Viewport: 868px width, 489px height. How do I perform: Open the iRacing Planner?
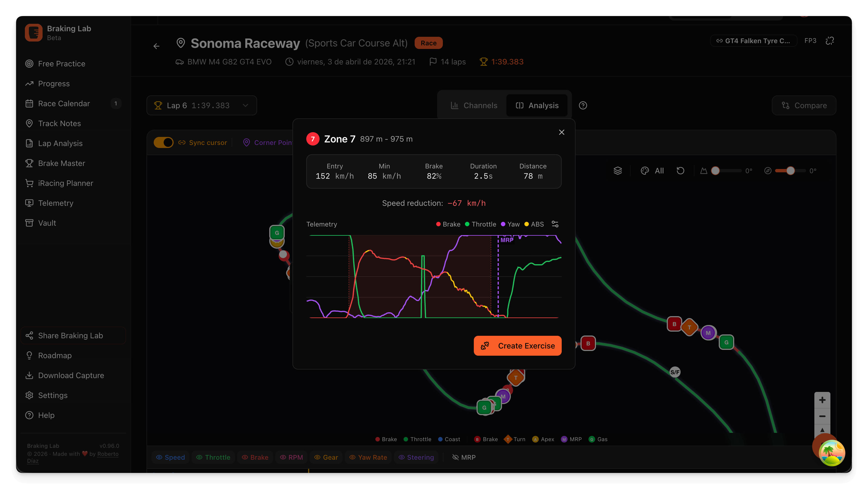tap(65, 183)
